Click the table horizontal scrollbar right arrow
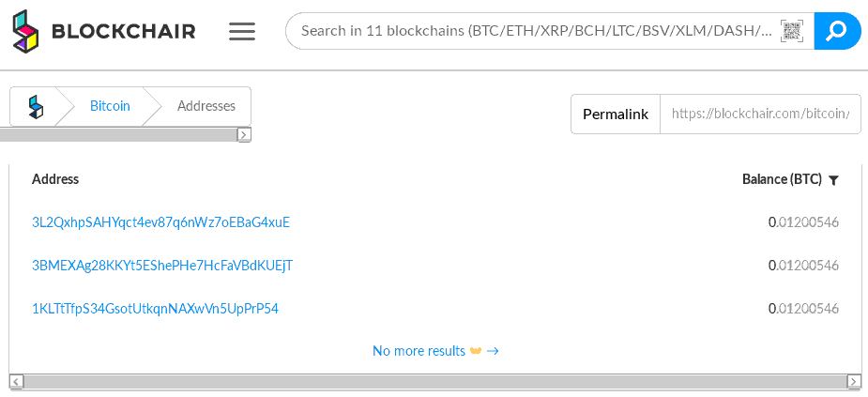Image resolution: width=868 pixels, height=397 pixels. (x=855, y=381)
